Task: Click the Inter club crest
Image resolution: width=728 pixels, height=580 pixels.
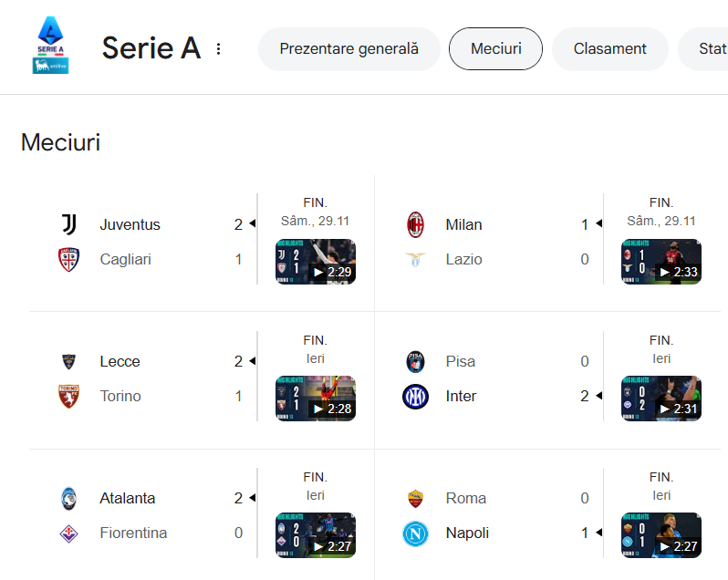Action: [415, 396]
